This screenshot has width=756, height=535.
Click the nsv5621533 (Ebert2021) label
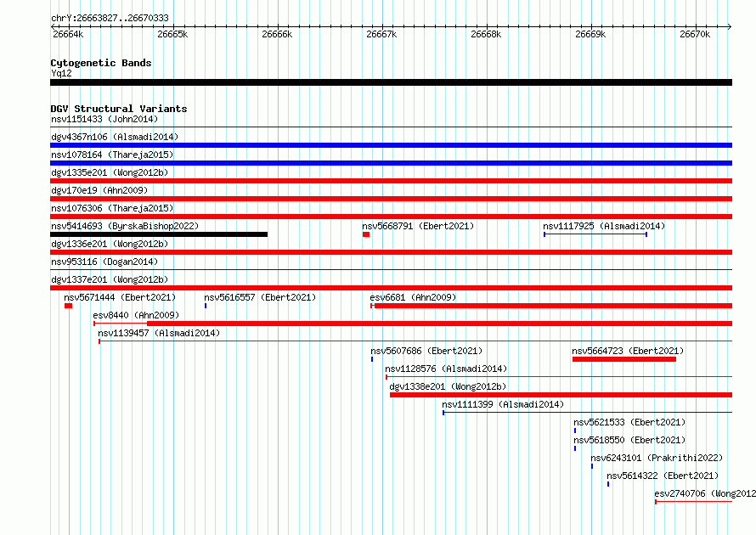(x=629, y=422)
